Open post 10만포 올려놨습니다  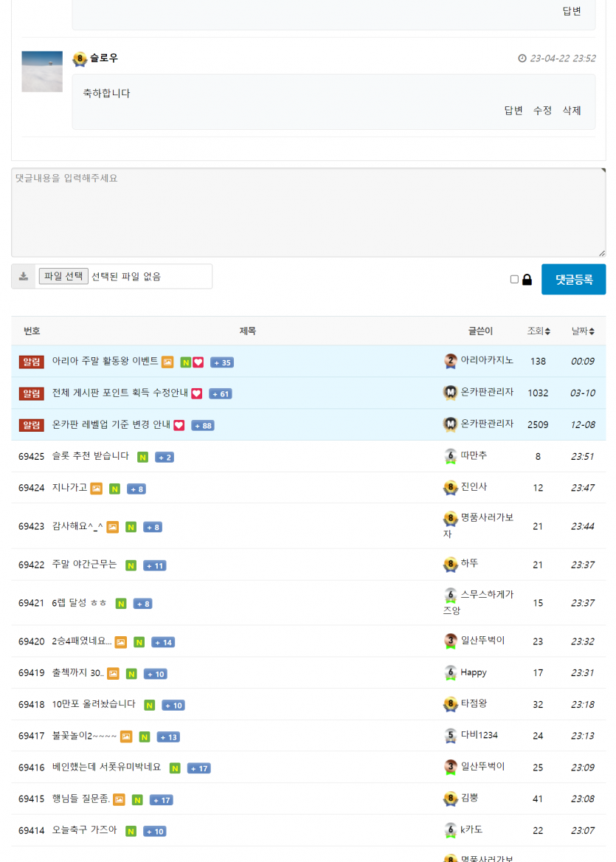point(94,704)
